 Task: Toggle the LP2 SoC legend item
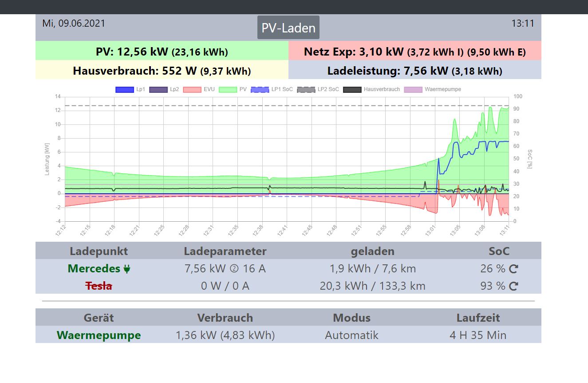[318, 89]
